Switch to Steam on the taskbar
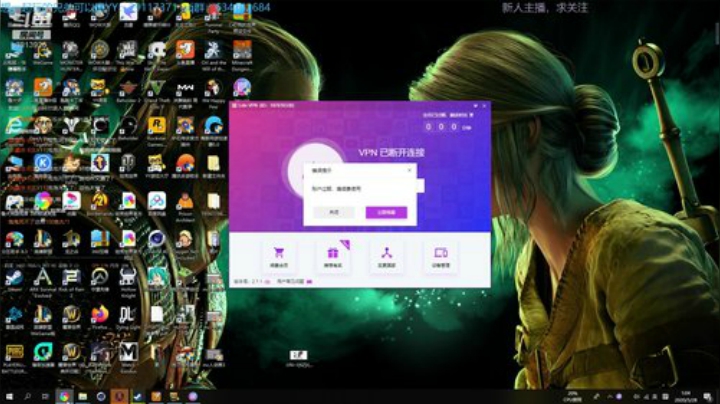The width and height of the screenshot is (720, 404). coord(138,396)
